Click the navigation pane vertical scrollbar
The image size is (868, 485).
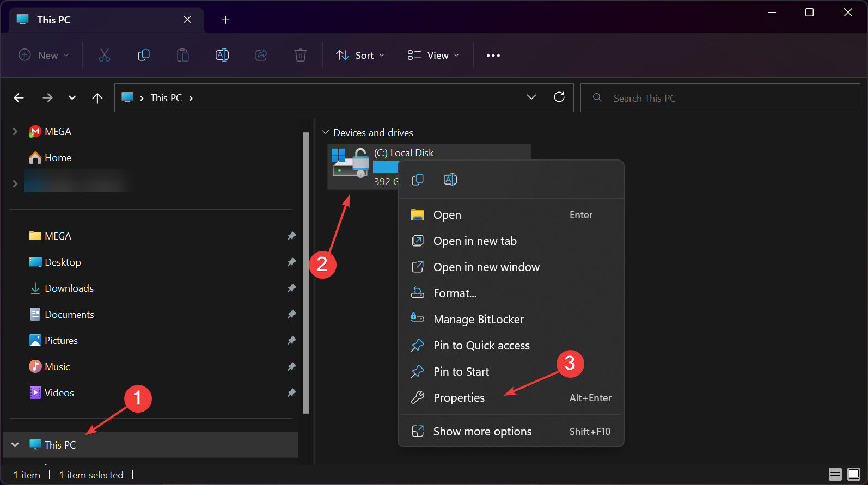coord(305,272)
